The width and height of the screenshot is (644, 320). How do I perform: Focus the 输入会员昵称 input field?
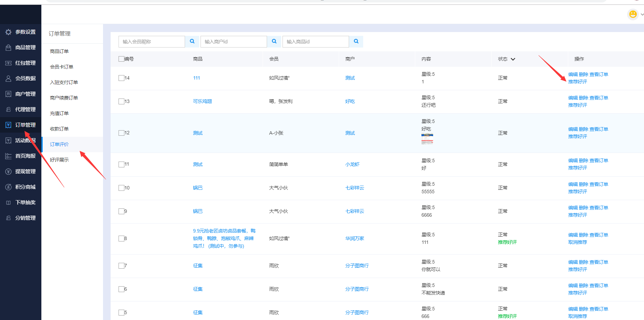(152, 41)
